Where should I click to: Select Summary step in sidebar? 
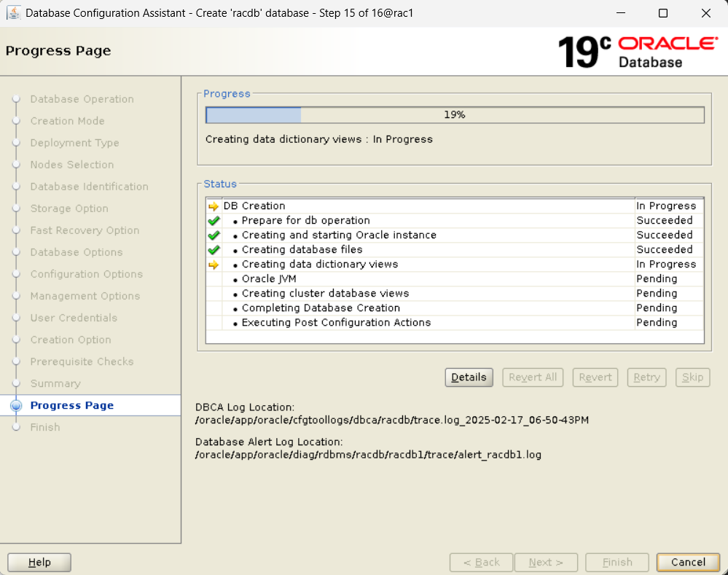tap(55, 383)
